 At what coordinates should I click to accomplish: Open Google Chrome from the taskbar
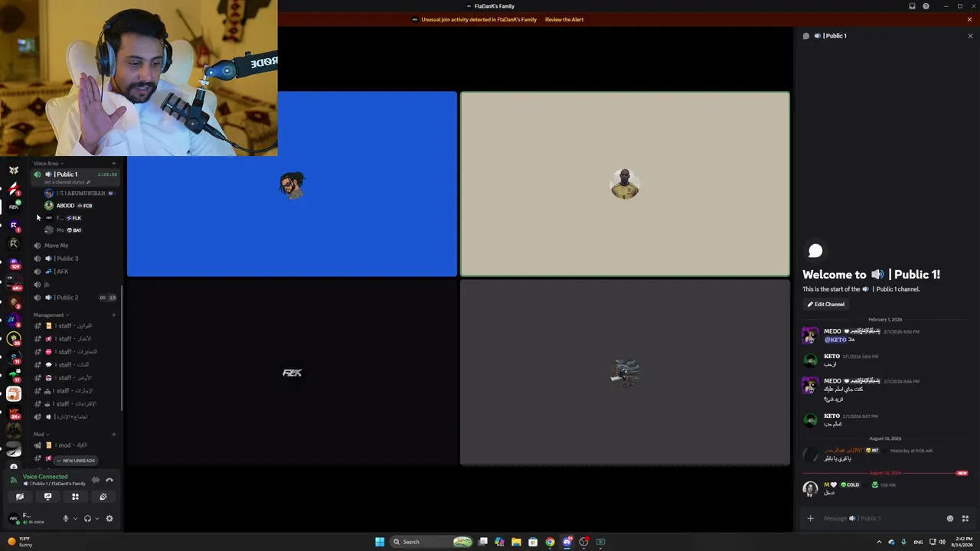point(550,542)
